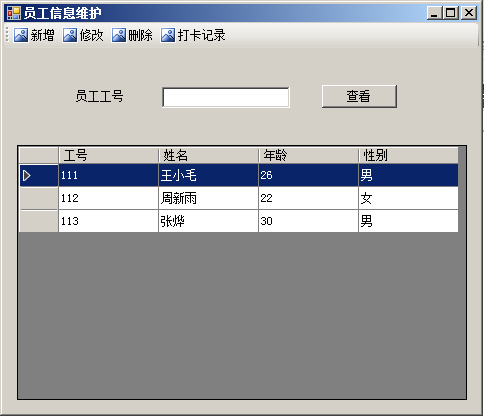
Task: Click gender cell in 王小毛 row
Action: tap(408, 175)
